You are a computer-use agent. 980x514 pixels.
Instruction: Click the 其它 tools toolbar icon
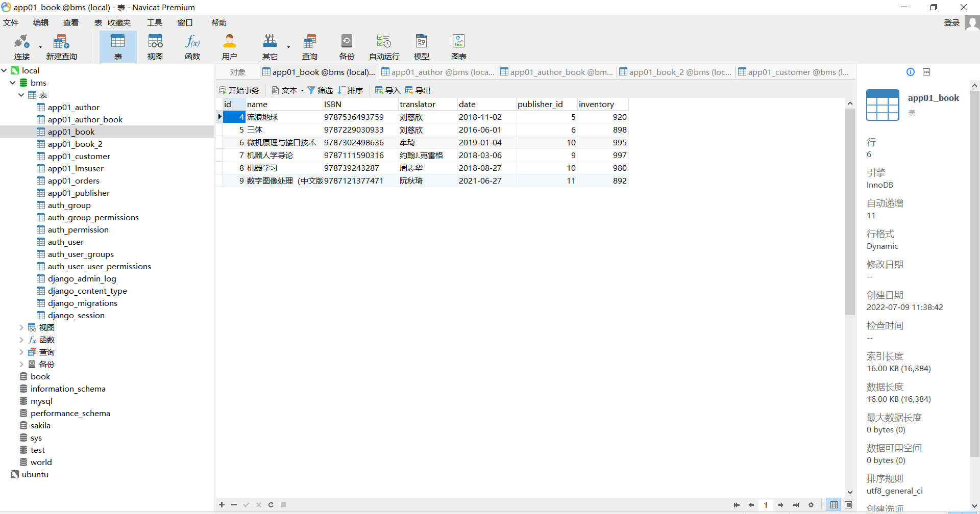(x=270, y=47)
